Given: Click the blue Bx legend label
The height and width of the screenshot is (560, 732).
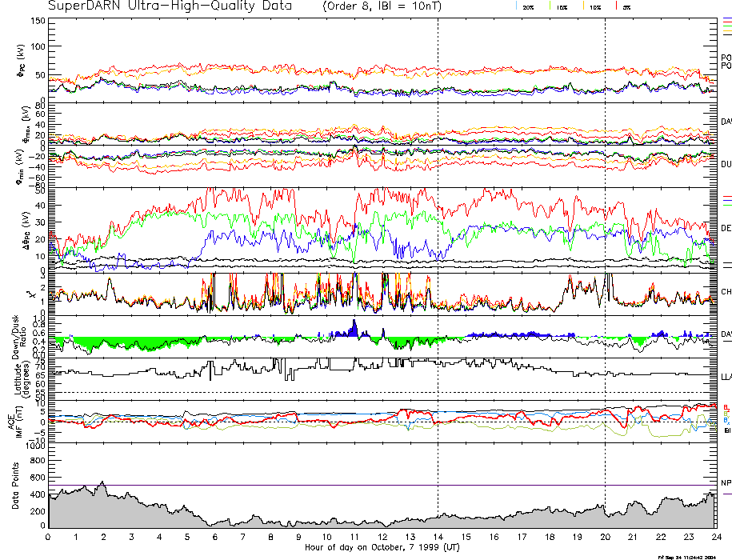Looking at the screenshot, I should pos(726,421).
